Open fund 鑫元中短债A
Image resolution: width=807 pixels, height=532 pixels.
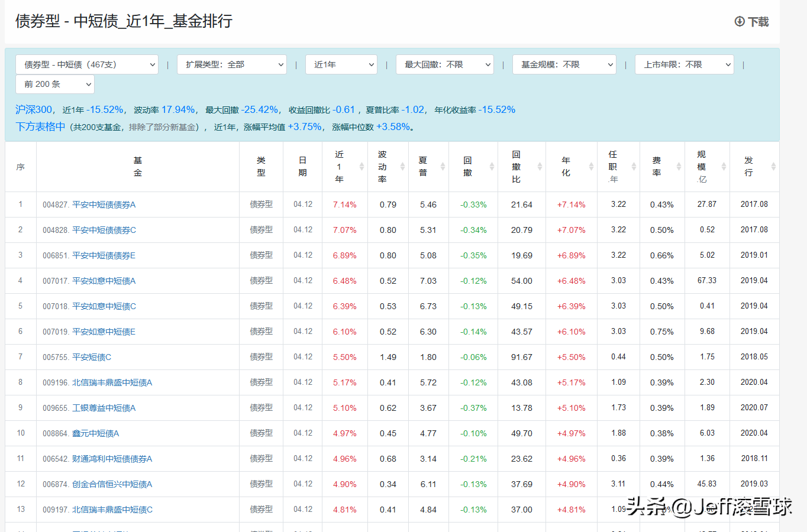96,433
